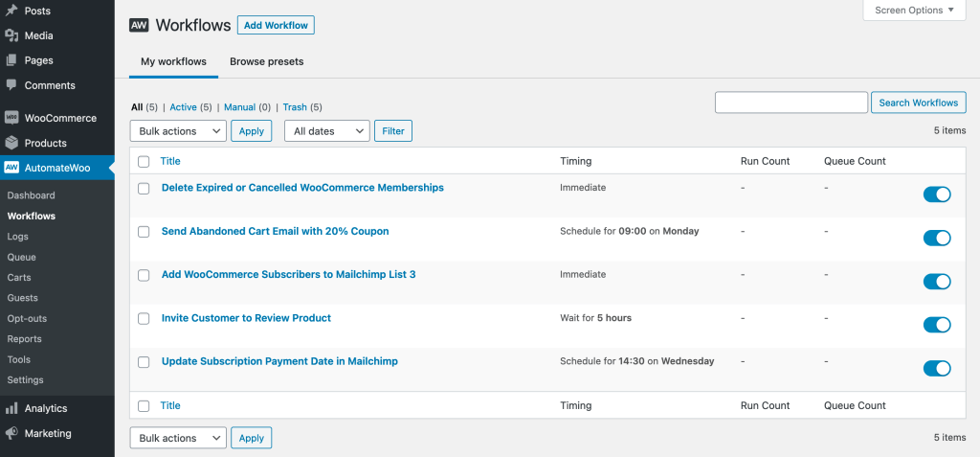Open the All dates dropdown

[x=327, y=131]
